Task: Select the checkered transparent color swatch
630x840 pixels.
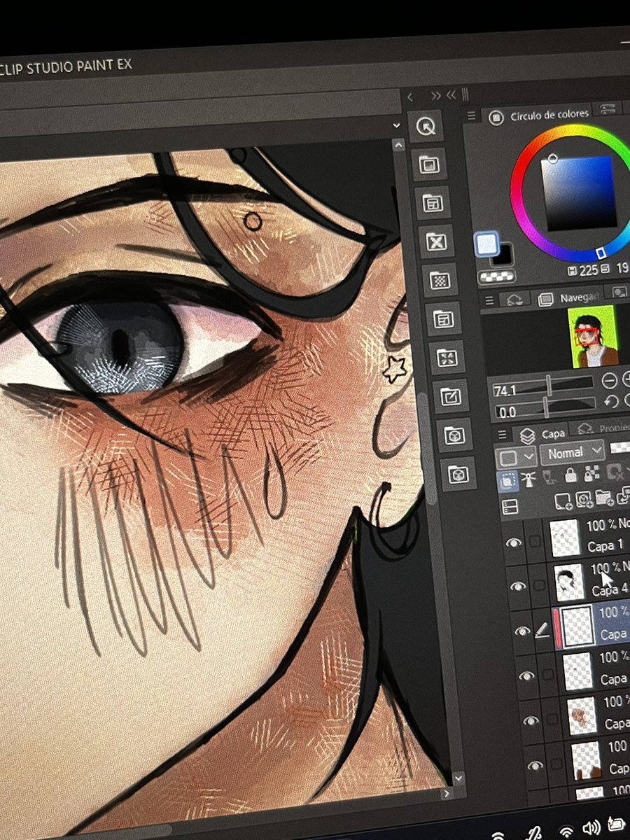Action: point(496,277)
